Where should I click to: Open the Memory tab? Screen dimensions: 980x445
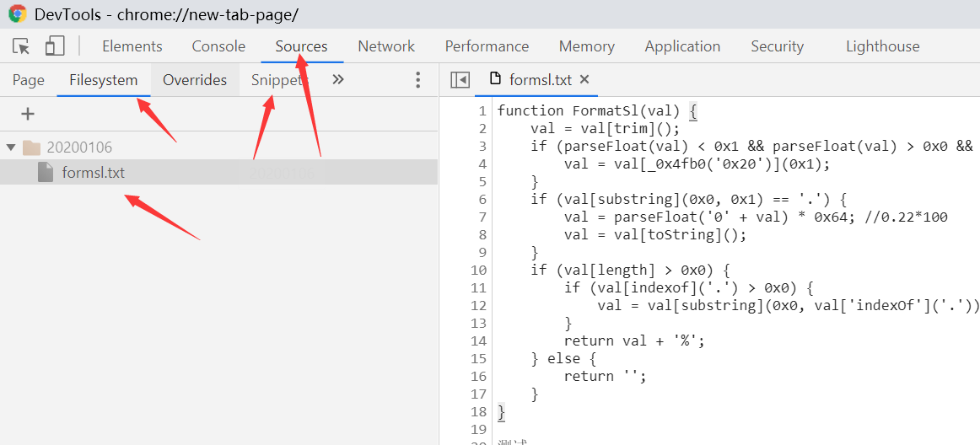click(587, 46)
